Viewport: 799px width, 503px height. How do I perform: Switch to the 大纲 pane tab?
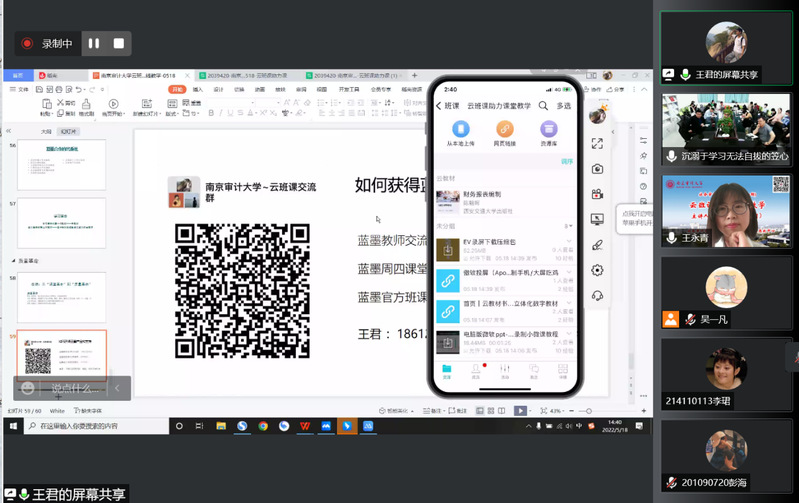pyautogui.click(x=45, y=131)
